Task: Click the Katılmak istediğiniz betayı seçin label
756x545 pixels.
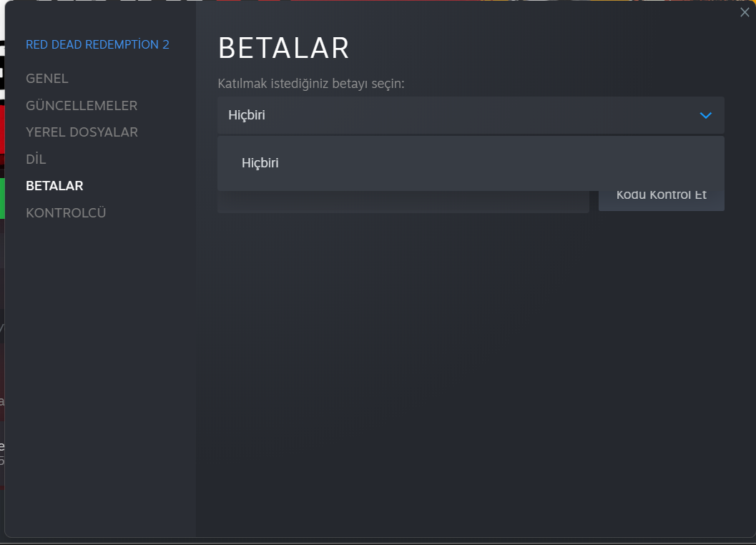Action: point(311,84)
